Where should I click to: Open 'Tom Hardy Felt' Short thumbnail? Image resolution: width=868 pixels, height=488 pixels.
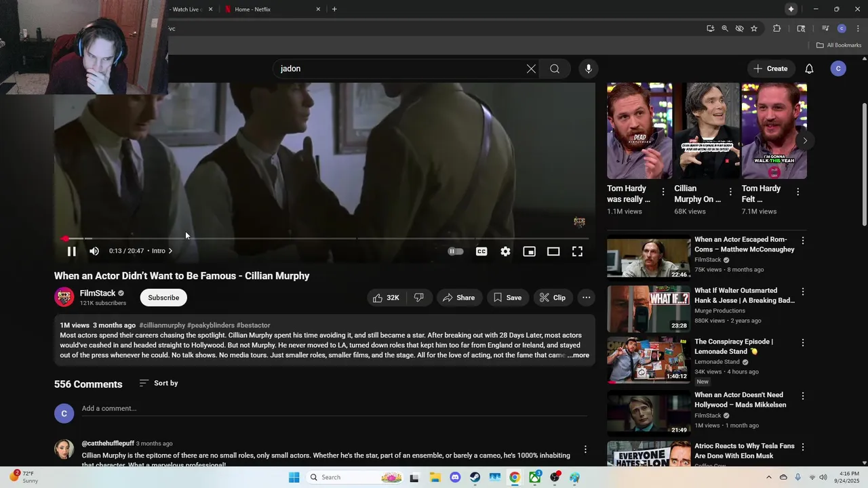pos(774,131)
